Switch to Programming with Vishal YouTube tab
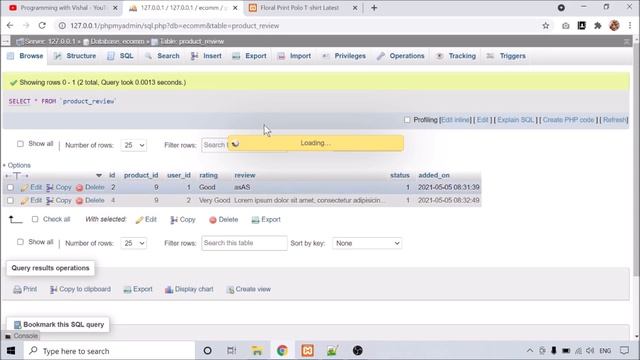 pos(62,8)
